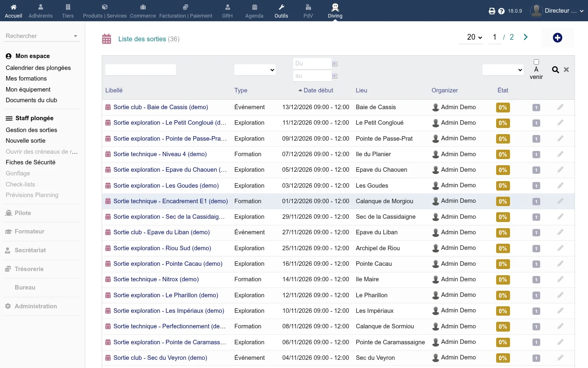
Task: Open Nouvelle sortie sidebar link
Action: click(26, 141)
